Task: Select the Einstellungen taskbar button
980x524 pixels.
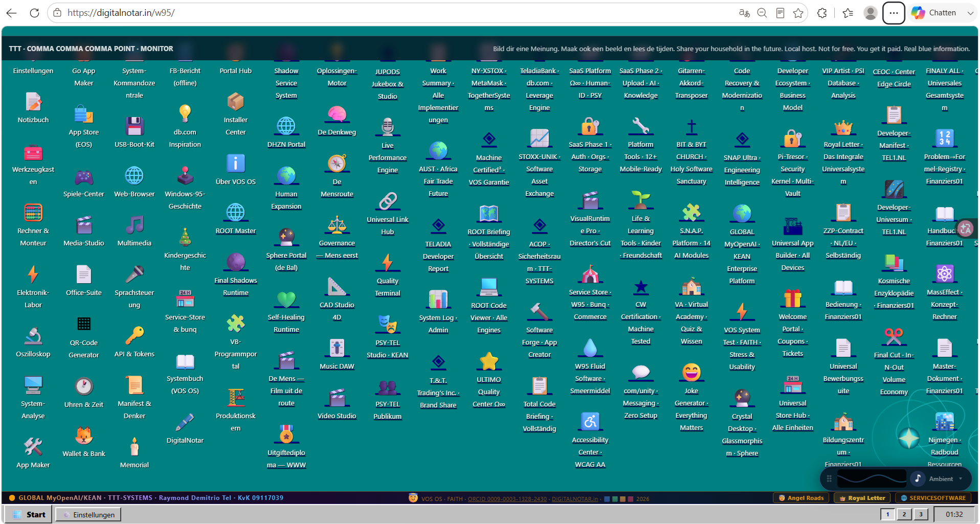Action: pos(88,514)
